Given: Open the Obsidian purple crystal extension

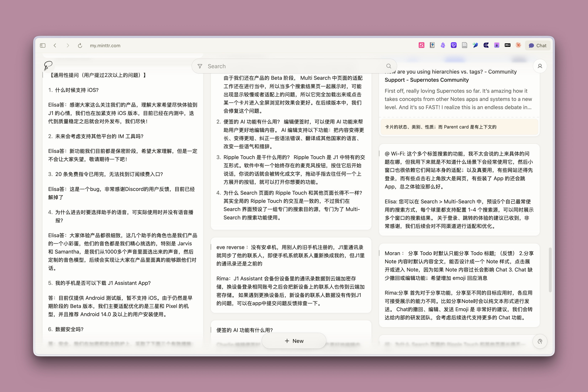Looking at the screenshot, I should [443, 45].
